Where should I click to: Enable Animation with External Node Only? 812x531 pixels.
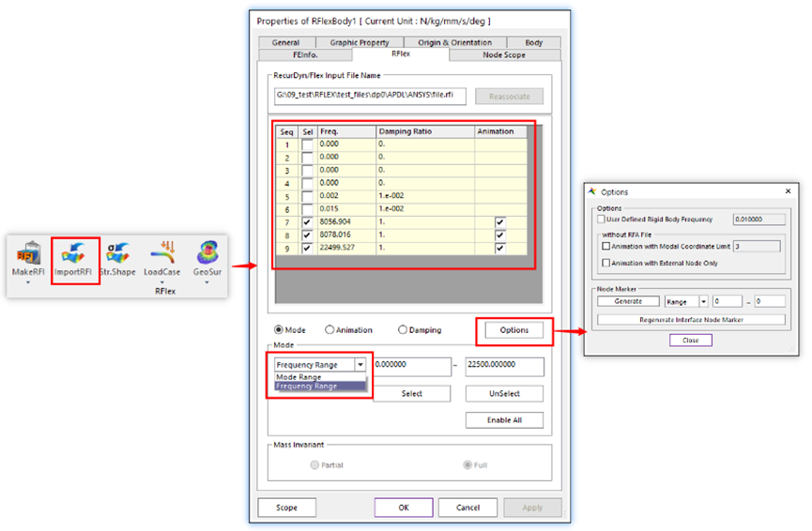(605, 263)
